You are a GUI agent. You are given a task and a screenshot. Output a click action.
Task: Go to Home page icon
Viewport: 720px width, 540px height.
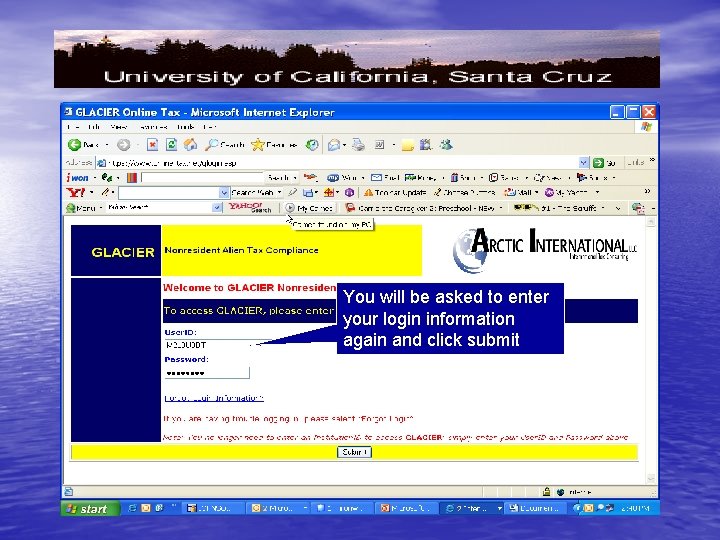tap(190, 145)
